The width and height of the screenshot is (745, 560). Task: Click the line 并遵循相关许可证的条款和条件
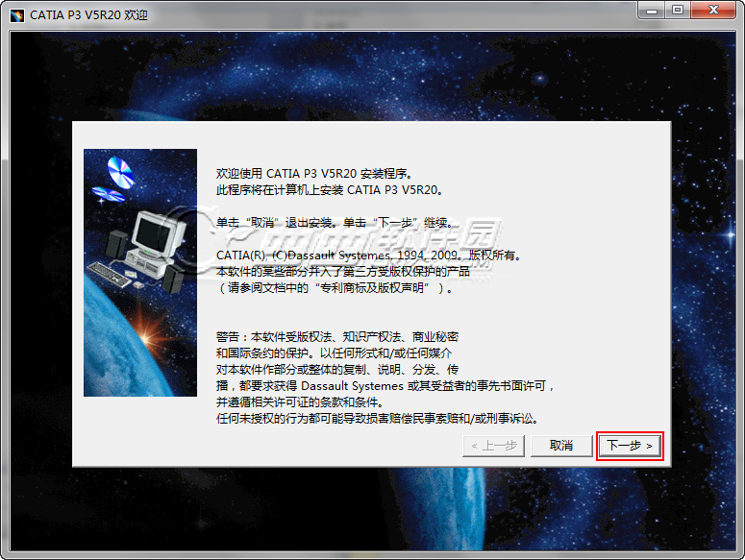click(300, 402)
